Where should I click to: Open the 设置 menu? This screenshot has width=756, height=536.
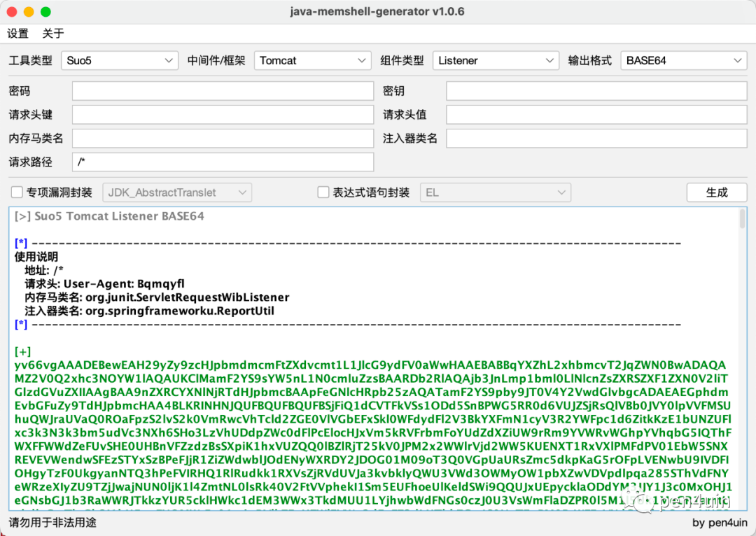point(17,34)
